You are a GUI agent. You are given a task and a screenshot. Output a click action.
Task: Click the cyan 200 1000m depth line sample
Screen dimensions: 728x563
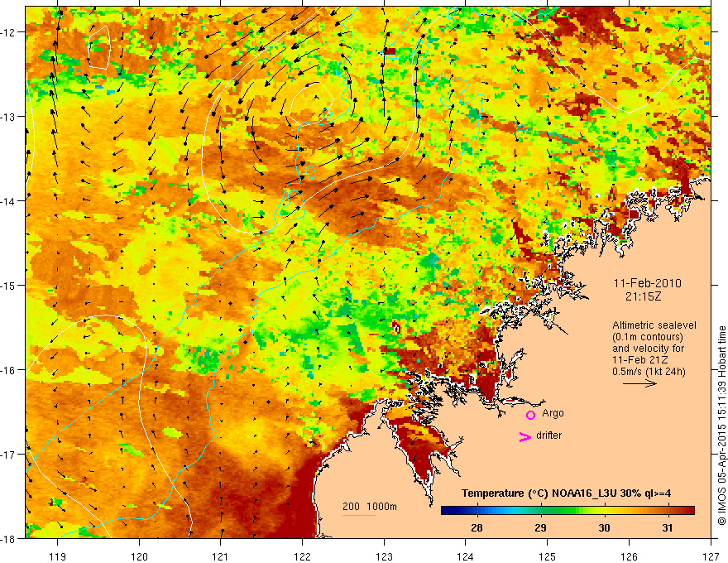coord(359,515)
